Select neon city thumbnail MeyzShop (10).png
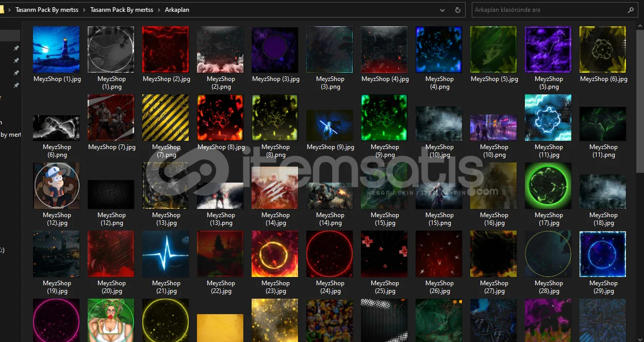The width and height of the screenshot is (644, 342). pos(493,128)
